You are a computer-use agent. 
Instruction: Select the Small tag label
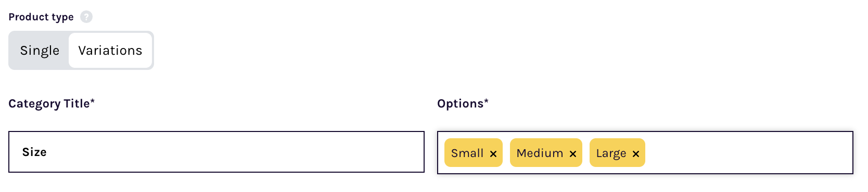pos(467,153)
